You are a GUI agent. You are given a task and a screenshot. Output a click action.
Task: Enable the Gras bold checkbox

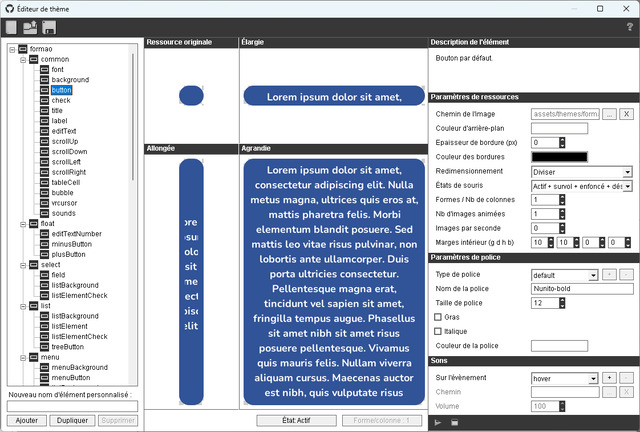point(438,317)
